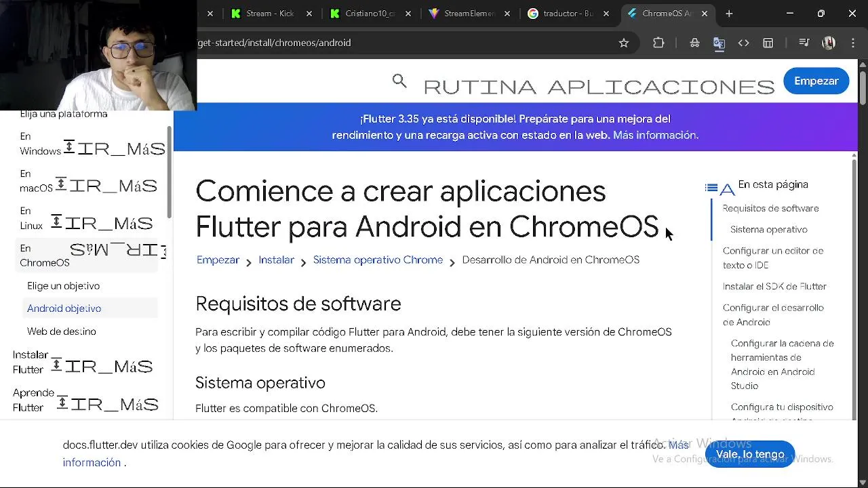Click the list icon beside "En esta página"
Image resolution: width=868 pixels, height=488 pixels.
[x=711, y=188]
